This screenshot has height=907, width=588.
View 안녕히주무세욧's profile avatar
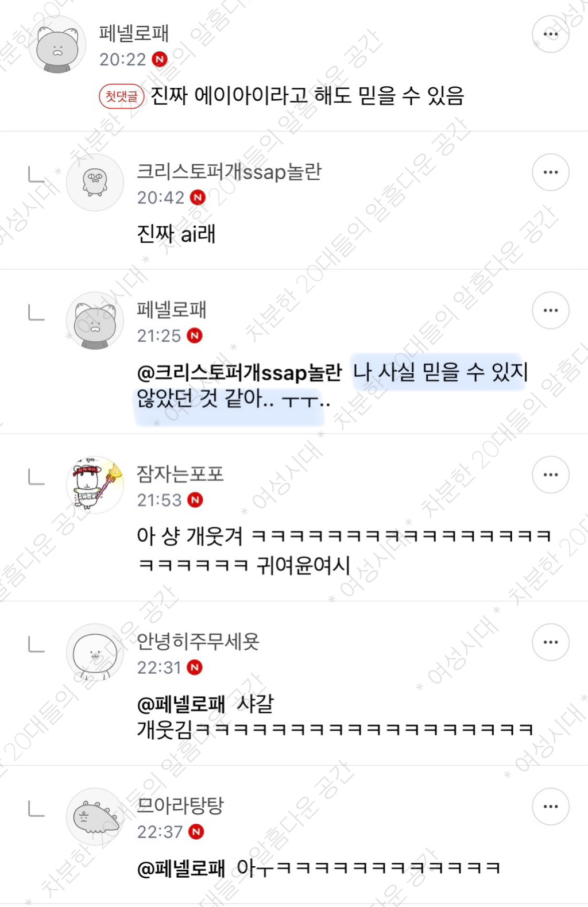point(95,652)
